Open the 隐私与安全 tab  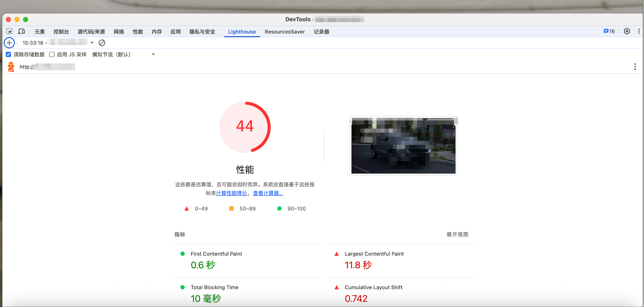click(202, 31)
